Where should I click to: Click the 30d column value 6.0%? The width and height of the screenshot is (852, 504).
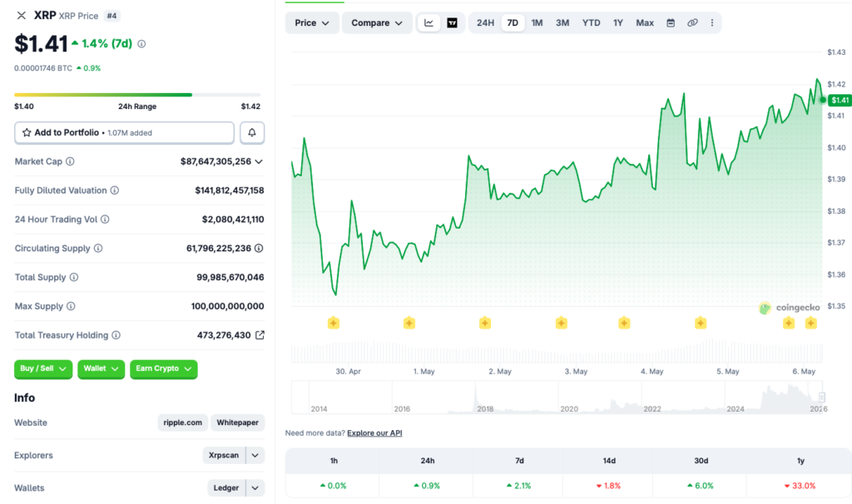[700, 486]
